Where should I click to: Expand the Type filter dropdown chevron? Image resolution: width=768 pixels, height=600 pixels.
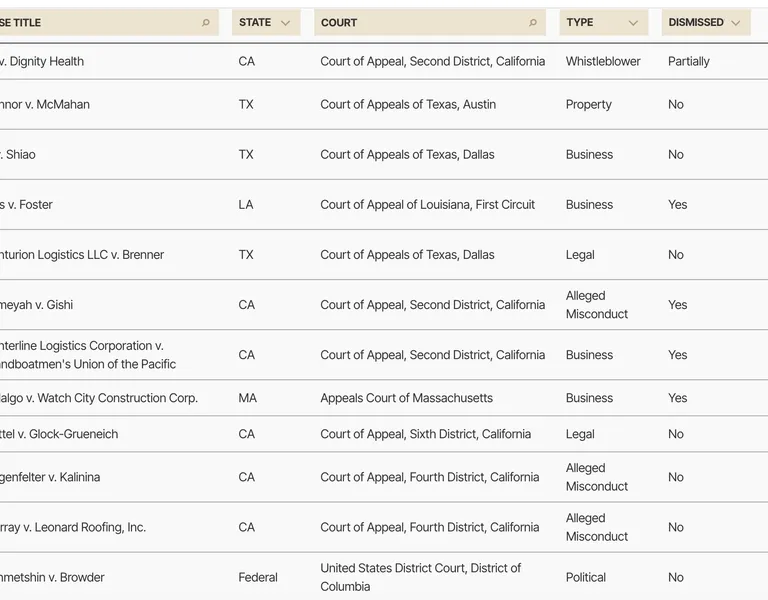tap(633, 23)
